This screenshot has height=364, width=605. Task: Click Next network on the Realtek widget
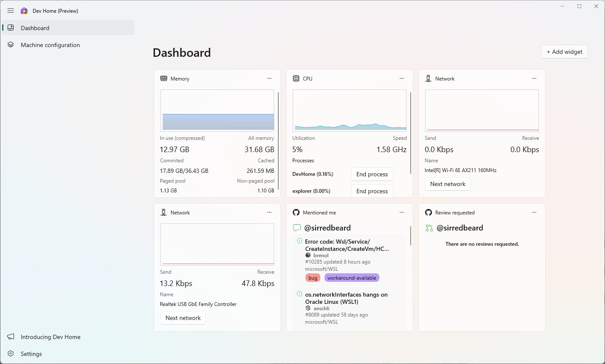[183, 317]
